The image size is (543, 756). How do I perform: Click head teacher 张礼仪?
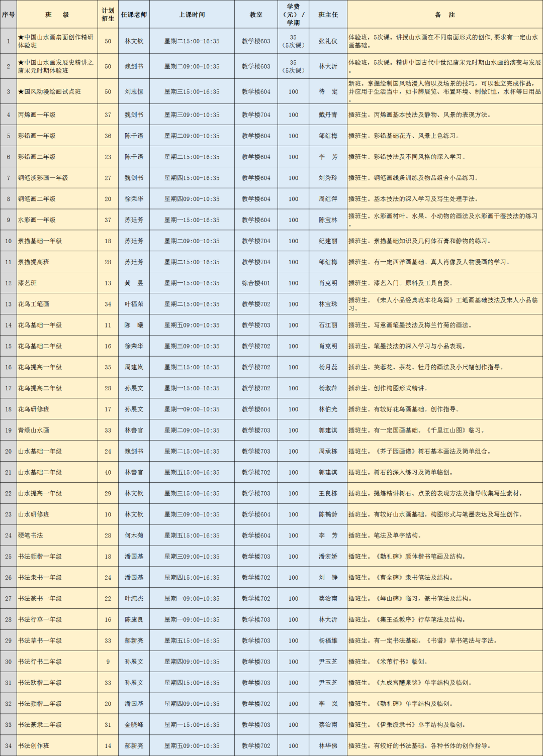pos(328,41)
